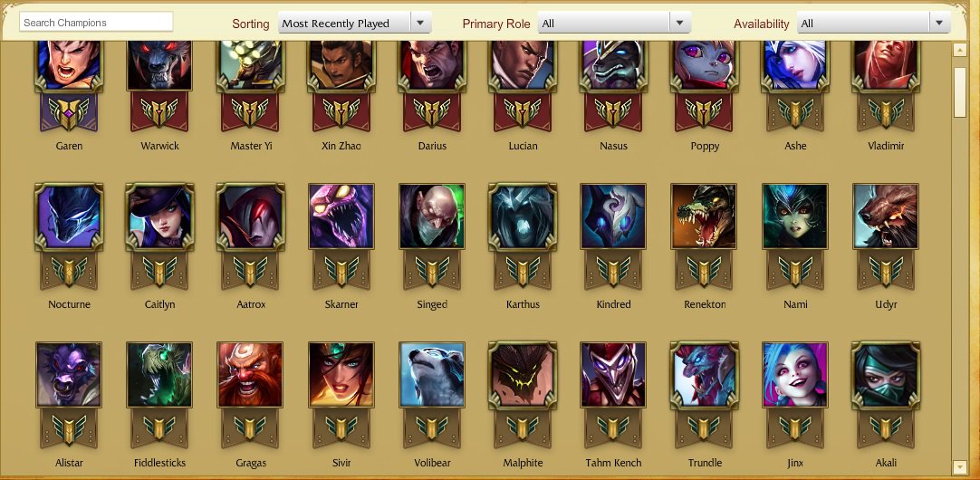Open Warwick's champion portrait
The height and width of the screenshot is (480, 980).
coord(159,64)
